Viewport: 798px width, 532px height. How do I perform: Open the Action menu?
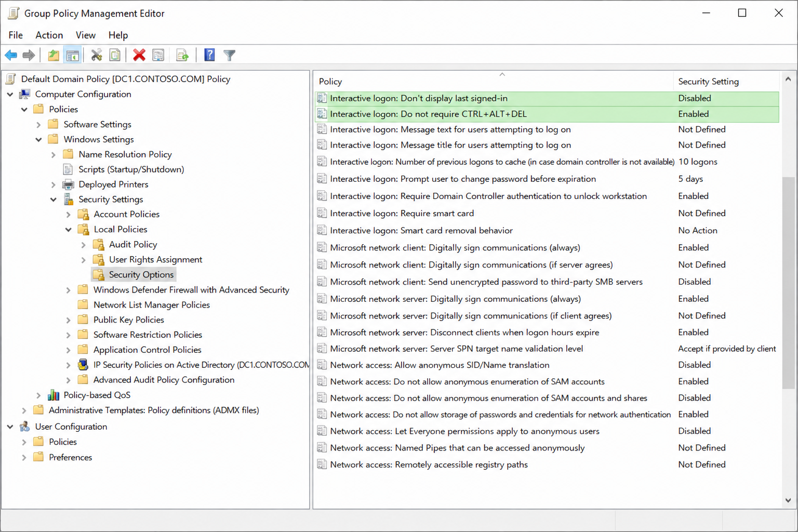pyautogui.click(x=49, y=35)
